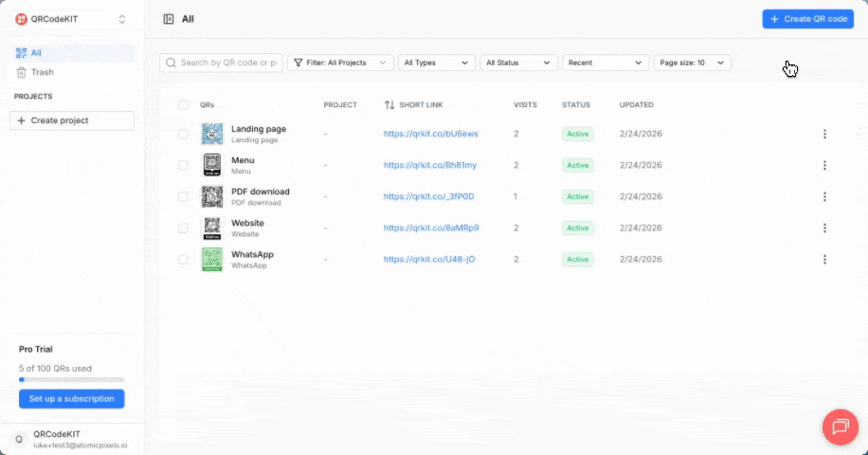Image resolution: width=868 pixels, height=455 pixels.
Task: Click the QRCodeKIT logo icon
Action: [x=22, y=19]
